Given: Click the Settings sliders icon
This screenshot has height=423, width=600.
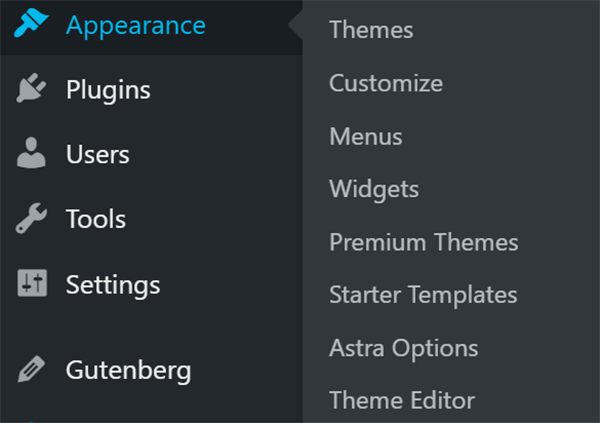Looking at the screenshot, I should pyautogui.click(x=32, y=283).
